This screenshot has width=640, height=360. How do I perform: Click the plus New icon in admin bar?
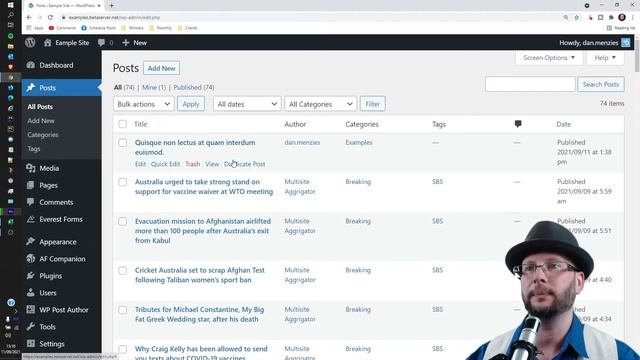coord(125,42)
